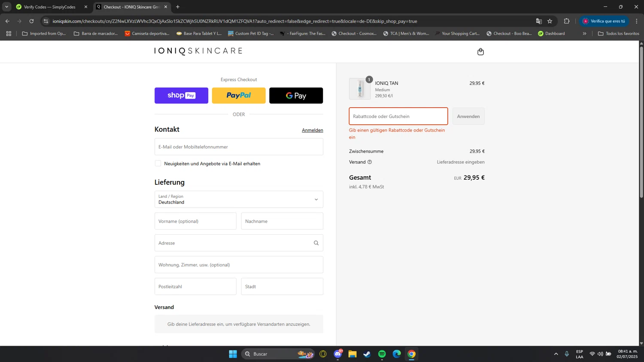Pay with Google Pay button

tap(296, 96)
